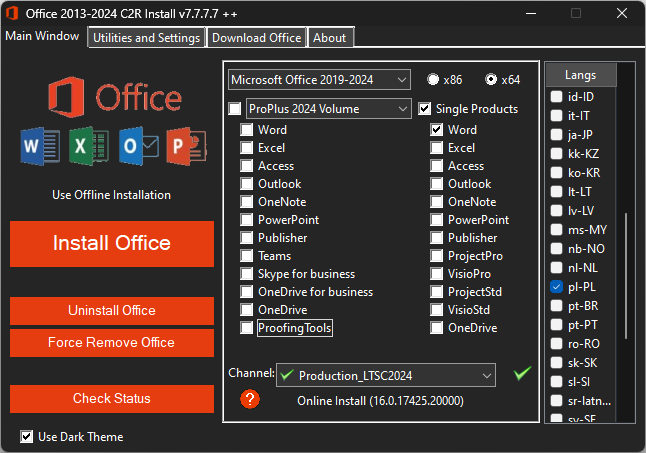Select the x86 architecture radio button
646x453 pixels.
coord(433,79)
